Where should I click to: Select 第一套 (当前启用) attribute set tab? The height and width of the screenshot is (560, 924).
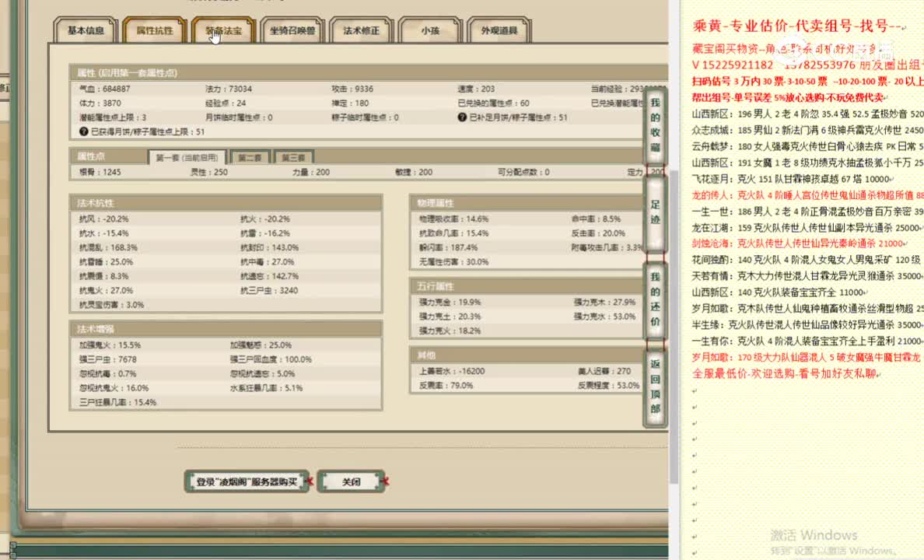pos(187,157)
